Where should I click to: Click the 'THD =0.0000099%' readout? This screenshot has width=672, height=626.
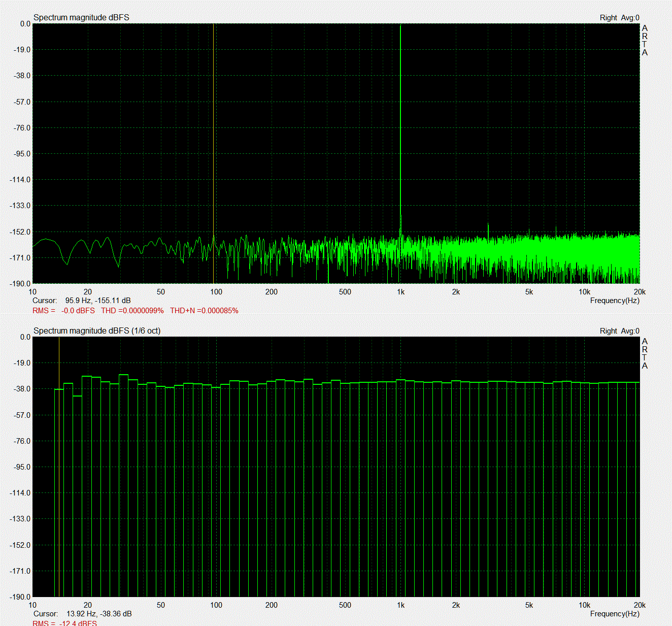[x=132, y=310]
